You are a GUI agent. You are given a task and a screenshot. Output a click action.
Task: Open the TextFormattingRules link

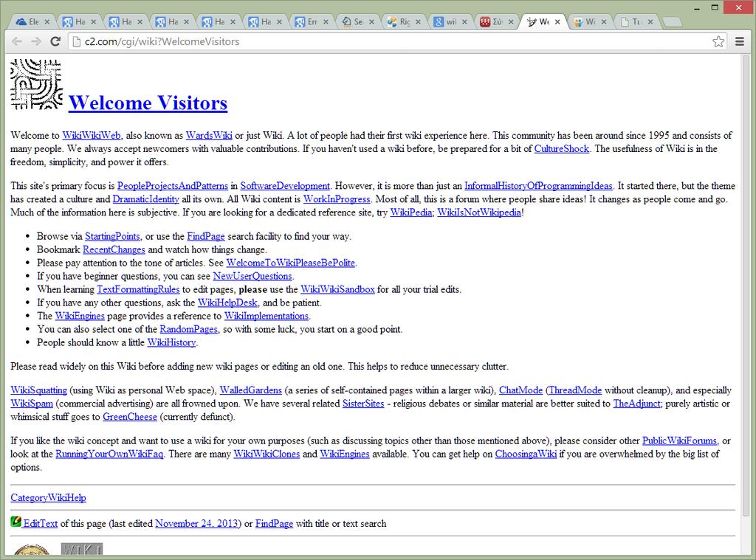point(138,290)
